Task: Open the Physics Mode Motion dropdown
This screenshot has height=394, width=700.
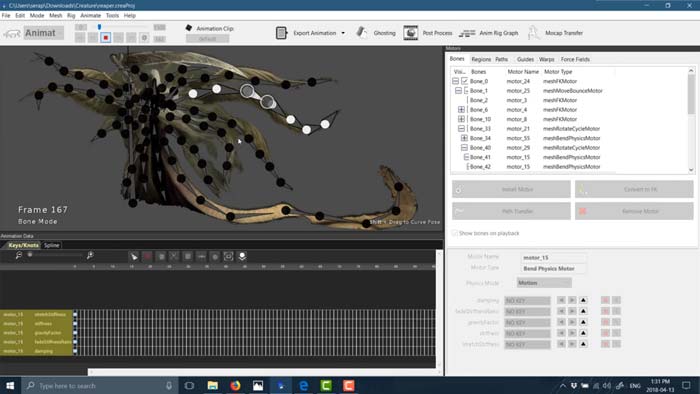Action: [x=544, y=282]
